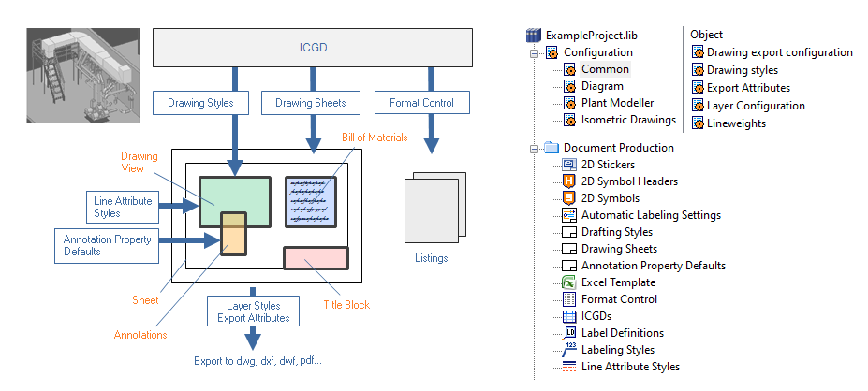Open Annotation Property Defaults tree entry
Image resolution: width=868 pixels, height=391 pixels.
click(x=653, y=266)
